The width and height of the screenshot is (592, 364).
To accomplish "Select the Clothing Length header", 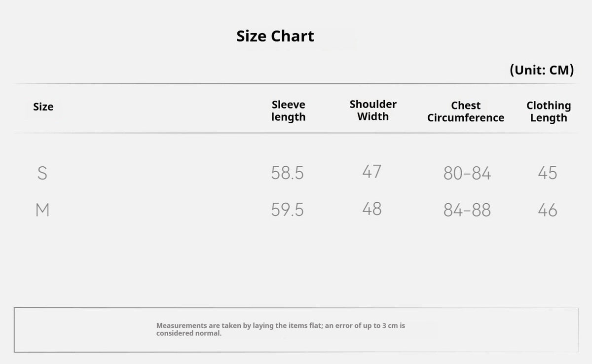I will [x=549, y=111].
